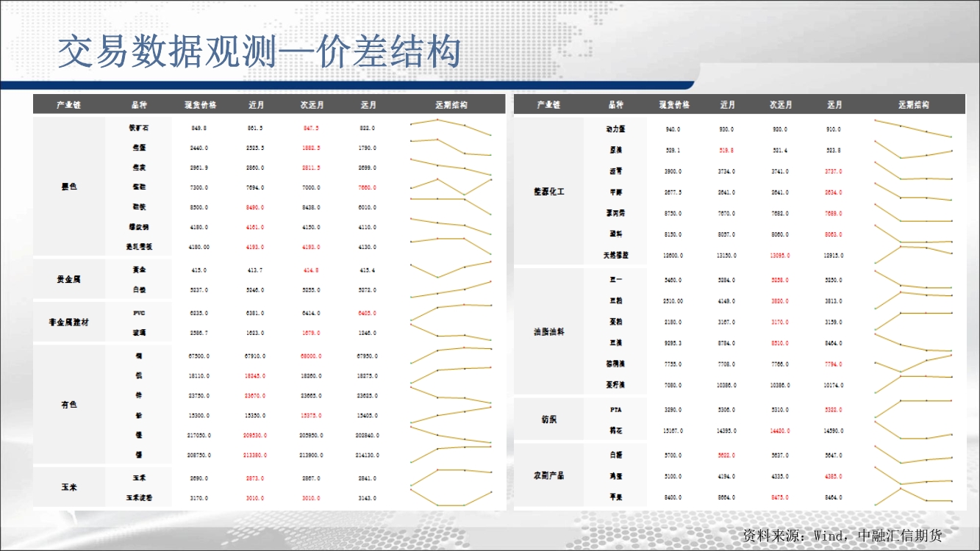Click the forward-structure sparkline for 玉米淀粉
The width and height of the screenshot is (980, 551).
pyautogui.click(x=451, y=497)
